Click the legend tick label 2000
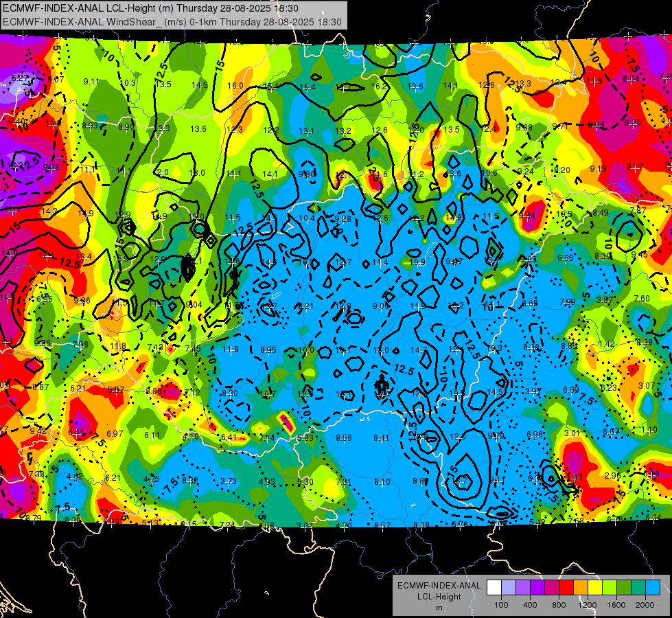Screen dimensions: 672x618 coord(645,605)
